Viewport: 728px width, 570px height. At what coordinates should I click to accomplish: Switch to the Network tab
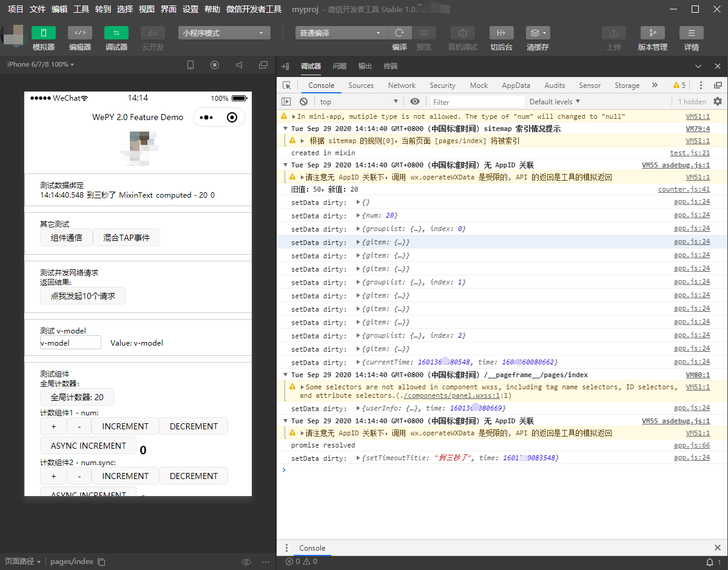click(402, 85)
